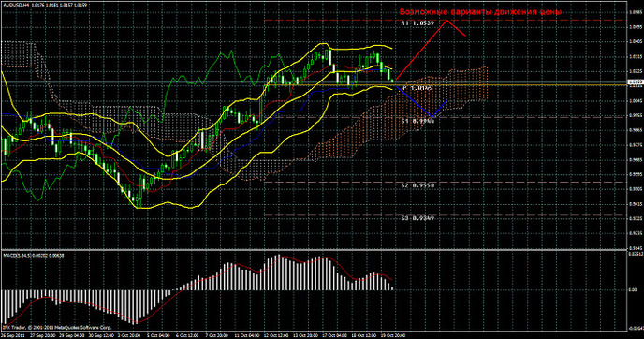Viewport: 644px width, 339px height.
Task: Click the red Russian text annotation at top
Action: [x=480, y=12]
